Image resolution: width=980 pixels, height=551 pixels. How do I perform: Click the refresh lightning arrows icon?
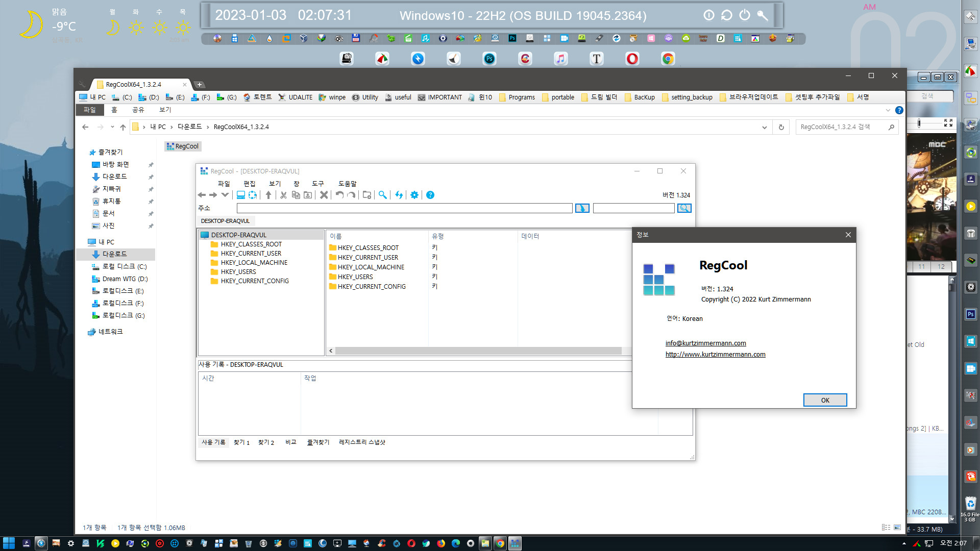click(x=399, y=195)
